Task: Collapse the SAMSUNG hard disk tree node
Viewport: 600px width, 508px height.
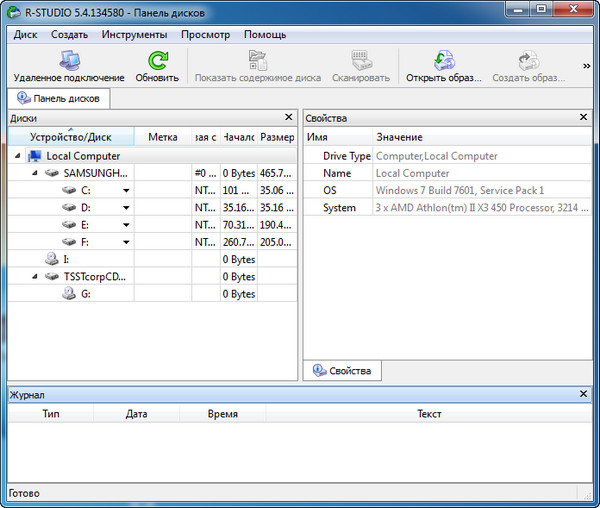Action: click(35, 173)
